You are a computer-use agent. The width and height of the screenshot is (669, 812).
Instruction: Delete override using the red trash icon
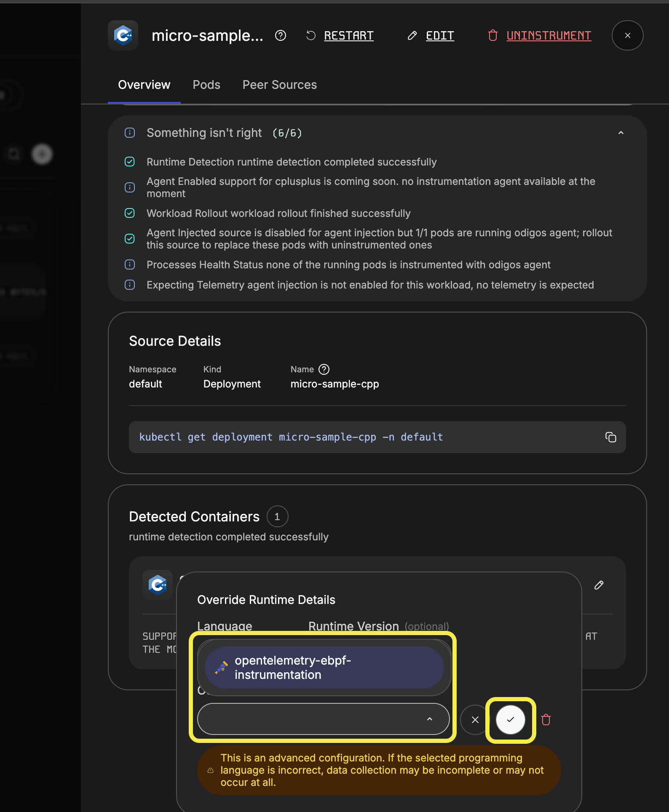click(x=546, y=720)
